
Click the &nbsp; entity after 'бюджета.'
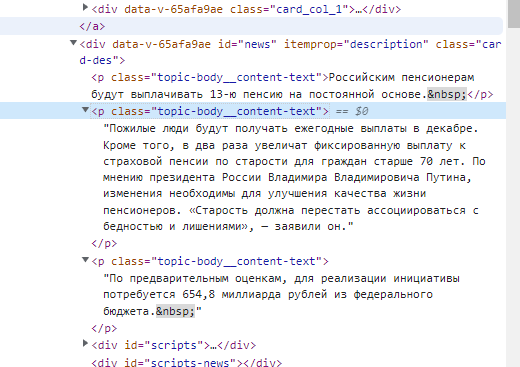(x=175, y=311)
